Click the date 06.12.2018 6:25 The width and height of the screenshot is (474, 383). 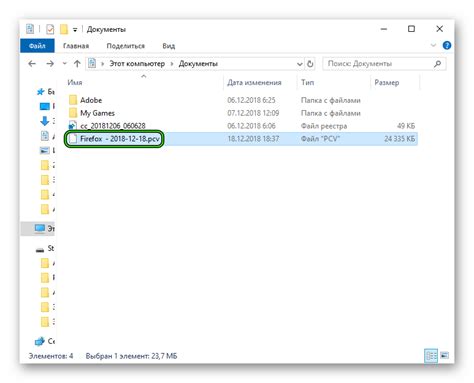tap(251, 100)
